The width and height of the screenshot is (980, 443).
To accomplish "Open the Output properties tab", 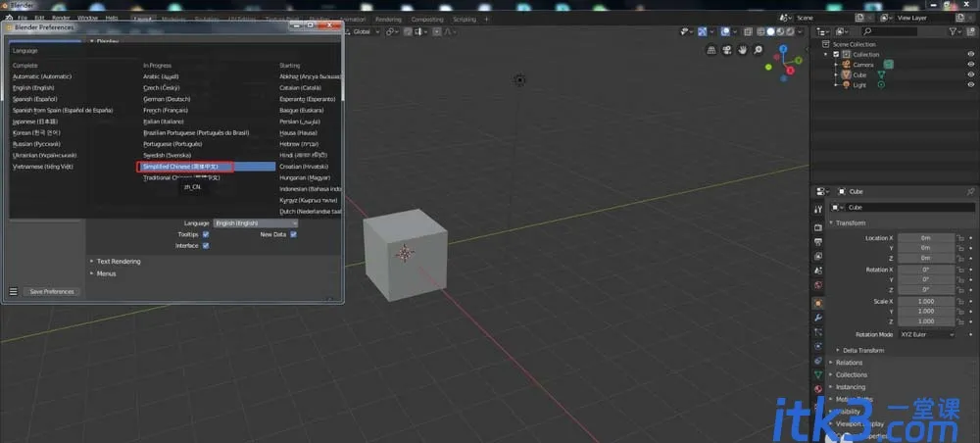I will 818,242.
